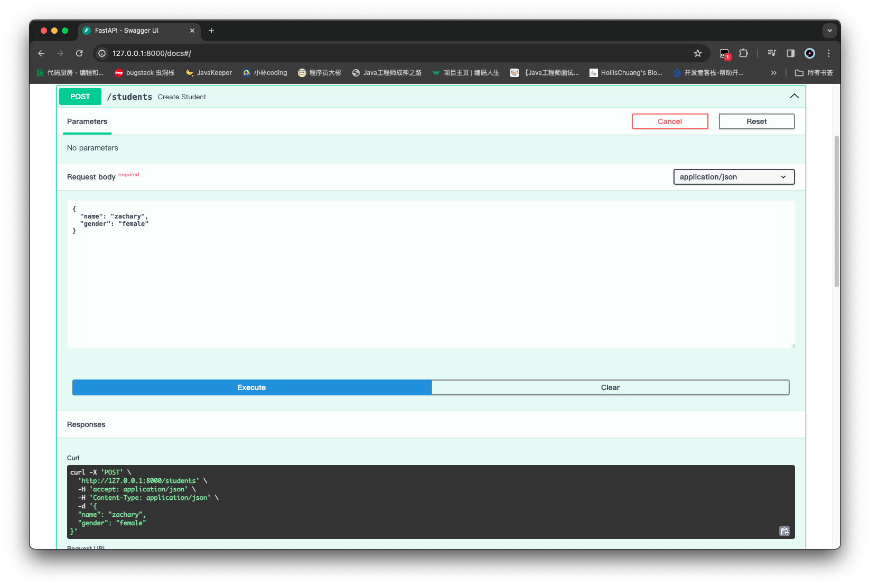
Task: Open the HollisChuang's Blog bookmark
Action: [x=626, y=73]
